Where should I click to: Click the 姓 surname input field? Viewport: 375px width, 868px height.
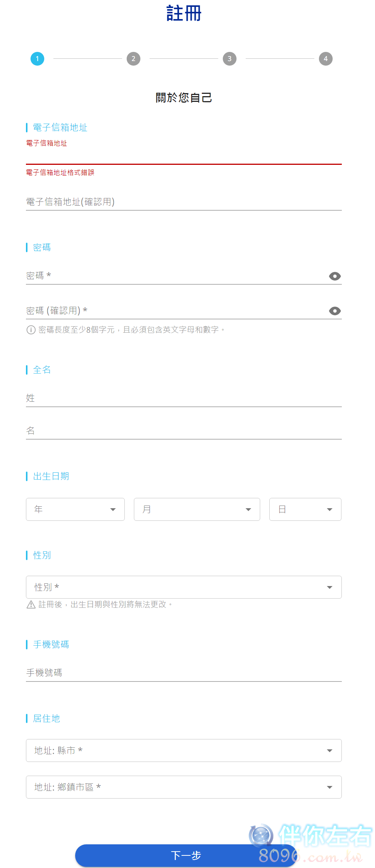point(184,398)
